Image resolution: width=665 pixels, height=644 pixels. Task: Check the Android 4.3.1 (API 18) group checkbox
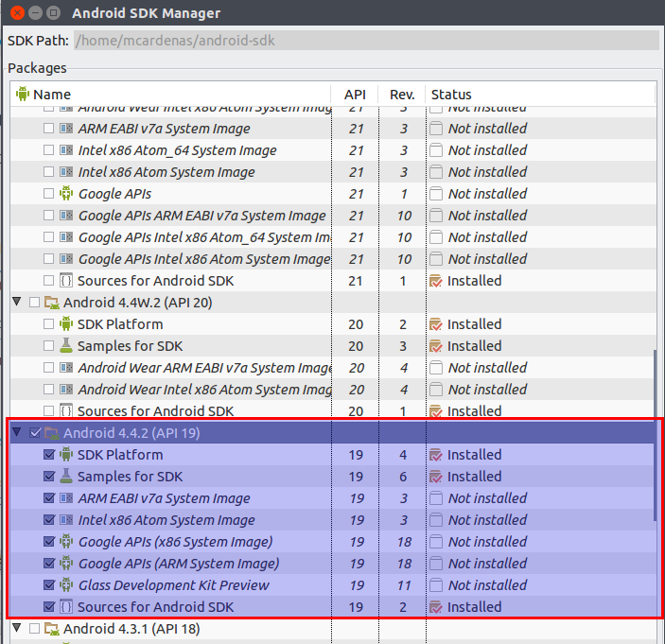pyautogui.click(x=35, y=628)
